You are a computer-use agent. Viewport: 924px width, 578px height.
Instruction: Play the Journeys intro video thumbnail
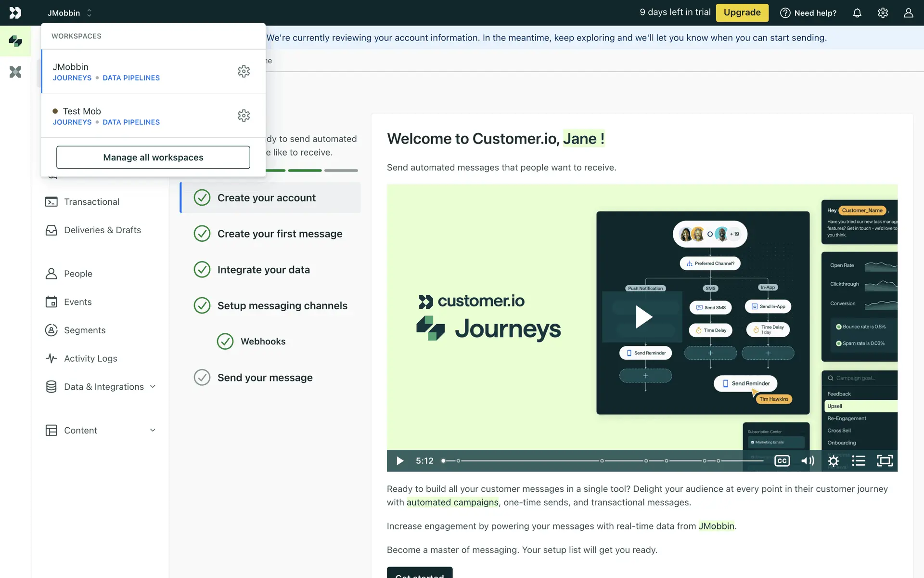pos(643,317)
